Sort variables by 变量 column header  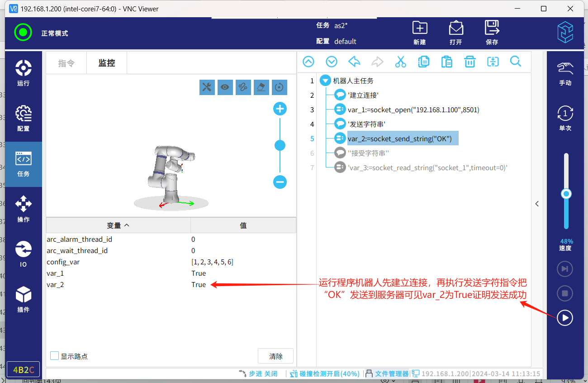[x=118, y=225]
